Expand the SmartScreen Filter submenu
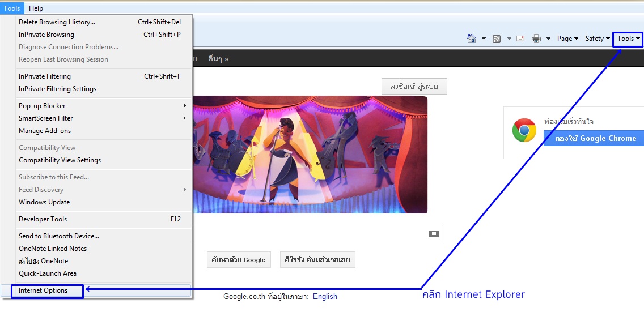 100,118
